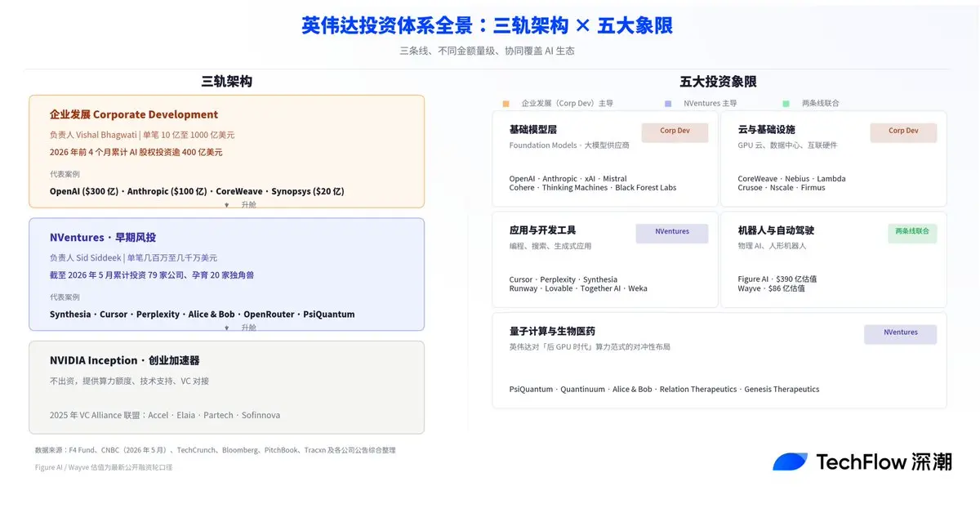Click the OpenAI · Anthropic · xAI · Mistral line
Image resolution: width=980 pixels, height=522 pixels.
568,179
